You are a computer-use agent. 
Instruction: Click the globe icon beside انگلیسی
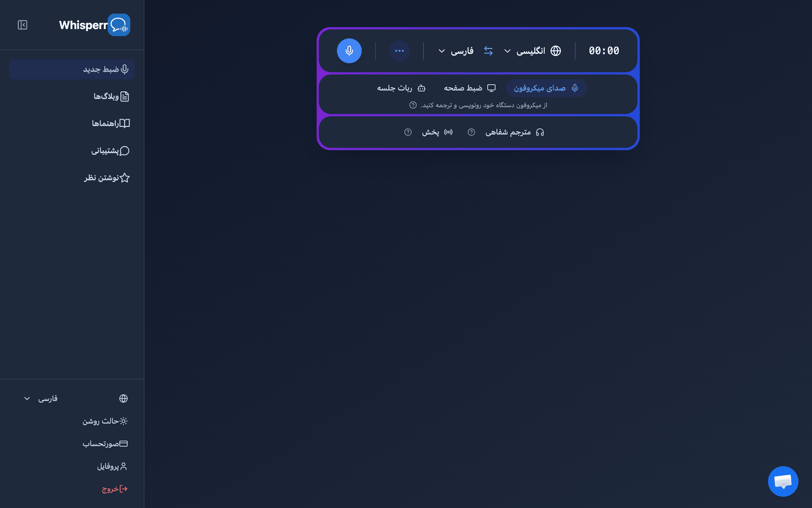point(556,51)
